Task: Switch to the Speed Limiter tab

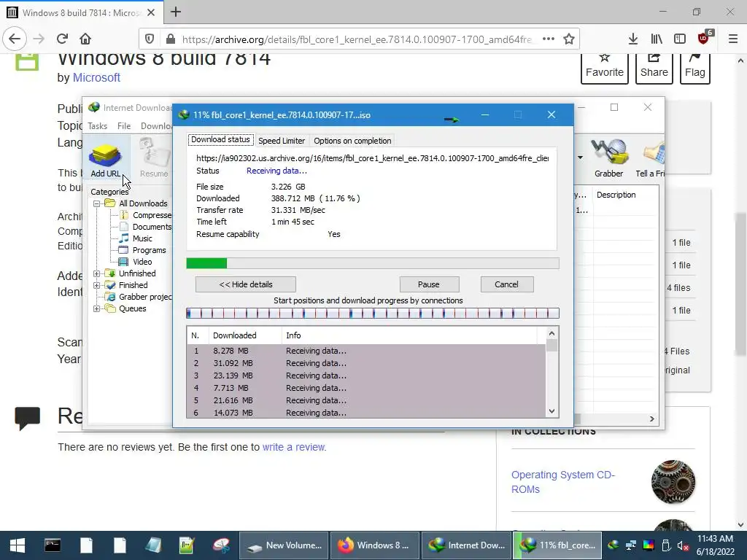Action: (x=282, y=141)
